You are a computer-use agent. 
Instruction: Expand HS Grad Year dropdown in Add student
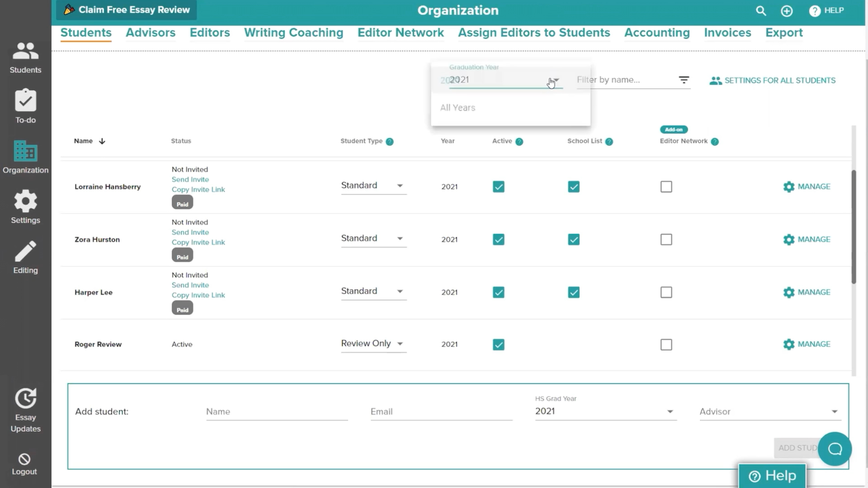(x=669, y=411)
